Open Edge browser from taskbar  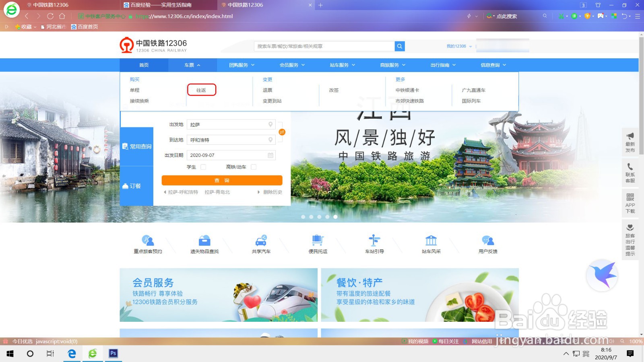coord(72,354)
